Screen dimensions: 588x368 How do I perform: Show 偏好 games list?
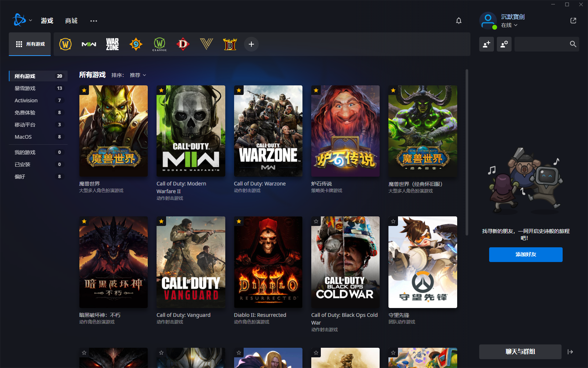pos(38,177)
